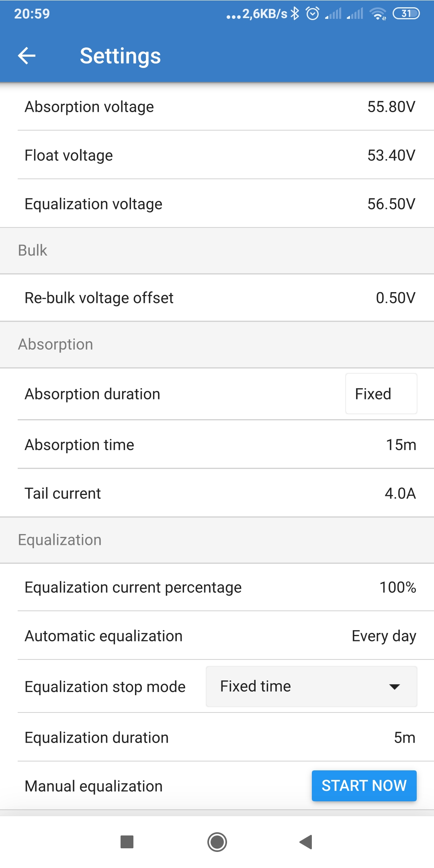Click the dropdown arrow beside Fixed time
434x868 pixels.
pyautogui.click(x=395, y=686)
